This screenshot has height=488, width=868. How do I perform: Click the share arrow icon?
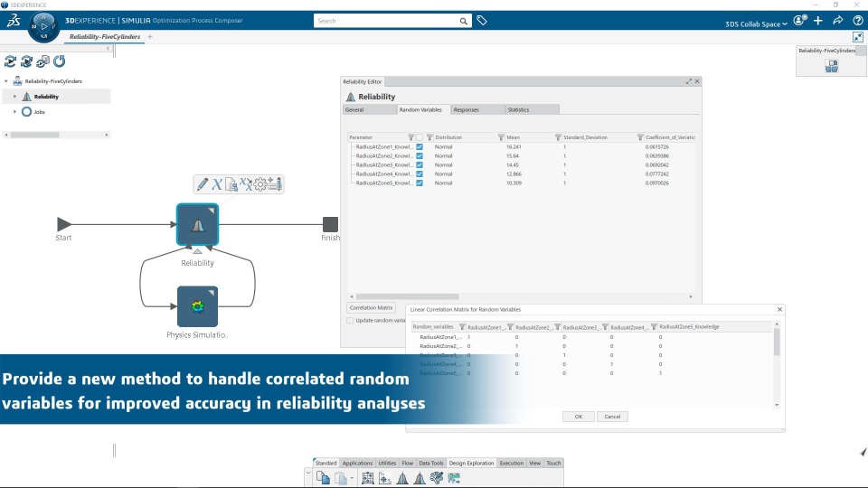coord(838,21)
